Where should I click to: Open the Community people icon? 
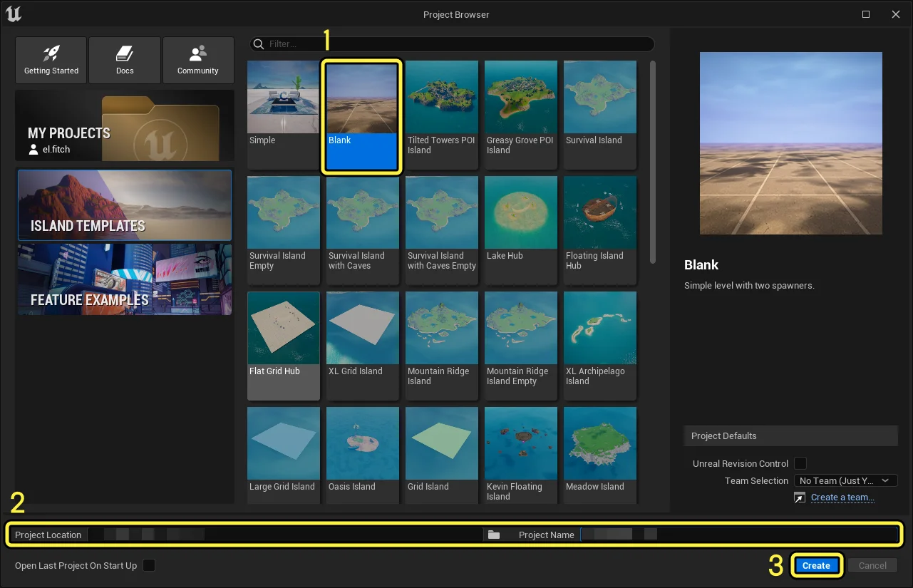(198, 53)
